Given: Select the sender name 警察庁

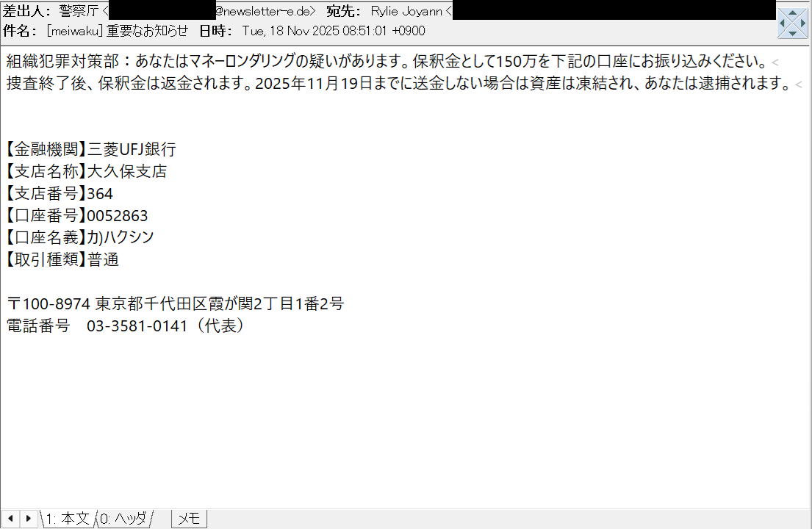Looking at the screenshot, I should click(79, 11).
